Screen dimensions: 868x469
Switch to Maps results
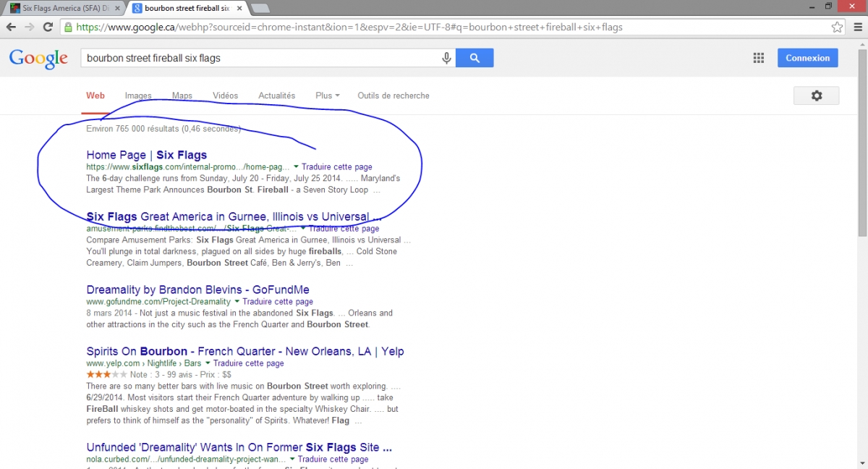[182, 96]
